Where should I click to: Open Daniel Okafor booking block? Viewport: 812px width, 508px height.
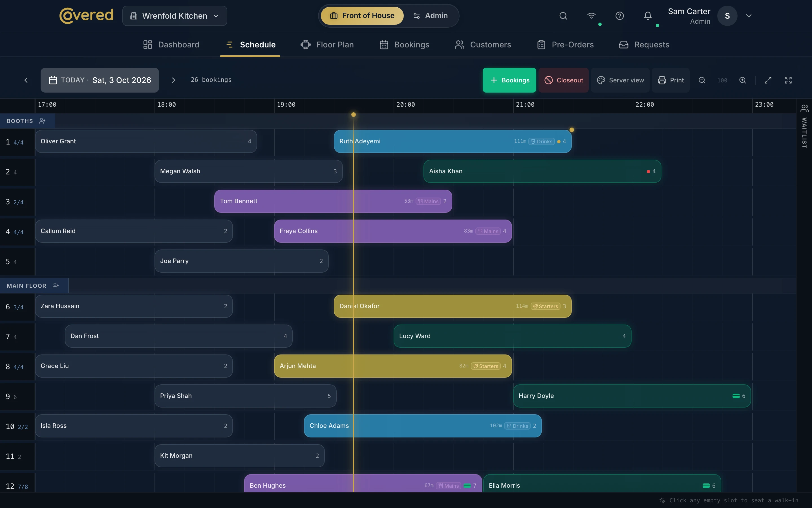452,306
